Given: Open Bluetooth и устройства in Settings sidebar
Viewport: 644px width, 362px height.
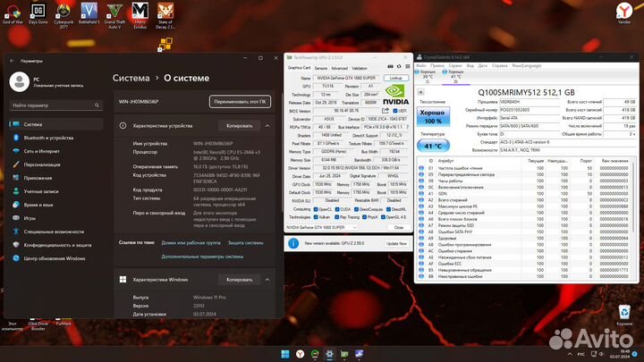Looking at the screenshot, I should point(56,138).
